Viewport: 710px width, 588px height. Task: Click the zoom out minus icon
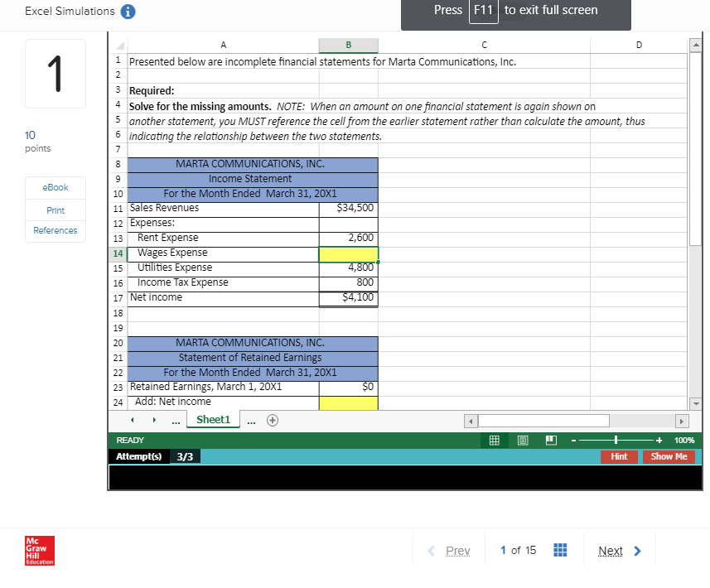pyautogui.click(x=573, y=441)
